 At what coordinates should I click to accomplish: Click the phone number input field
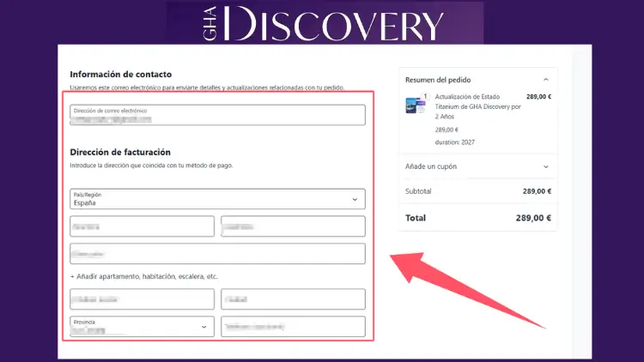click(x=293, y=326)
